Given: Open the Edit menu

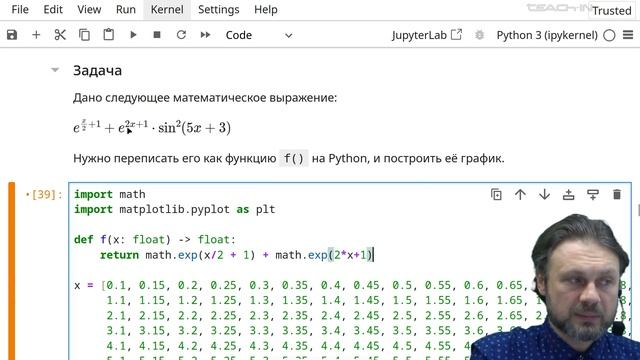Looking at the screenshot, I should (x=53, y=9).
